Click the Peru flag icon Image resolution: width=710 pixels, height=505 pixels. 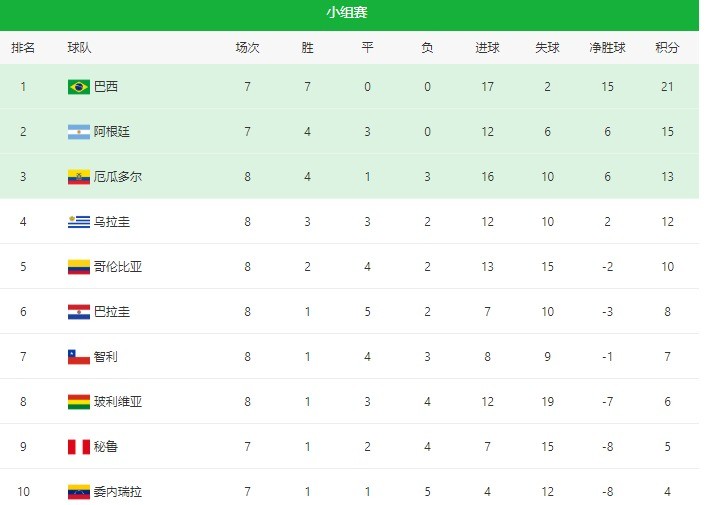79,447
